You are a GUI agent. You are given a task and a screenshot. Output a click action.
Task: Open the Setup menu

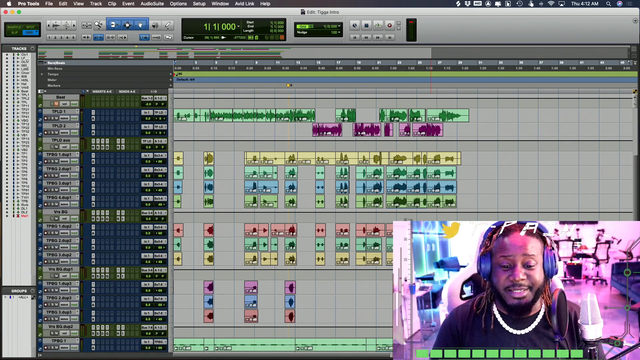(x=199, y=4)
